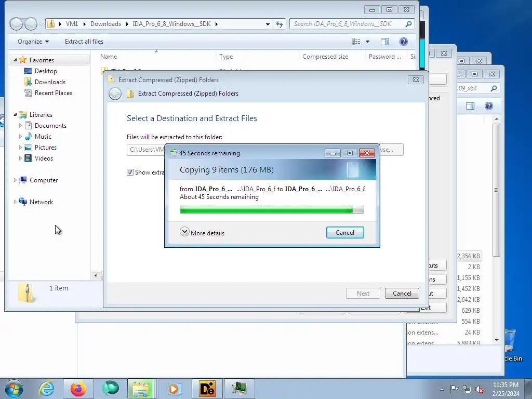This screenshot has width=532, height=399.
Task: Expand More details in copy dialog
Action: click(x=202, y=232)
